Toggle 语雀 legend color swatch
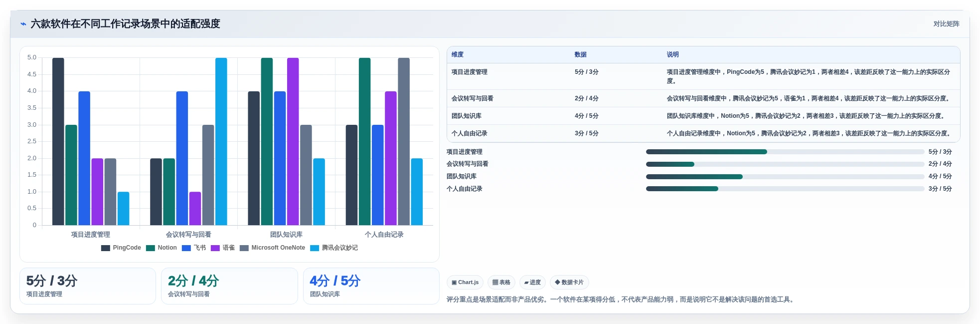The image size is (980, 324). click(x=215, y=248)
